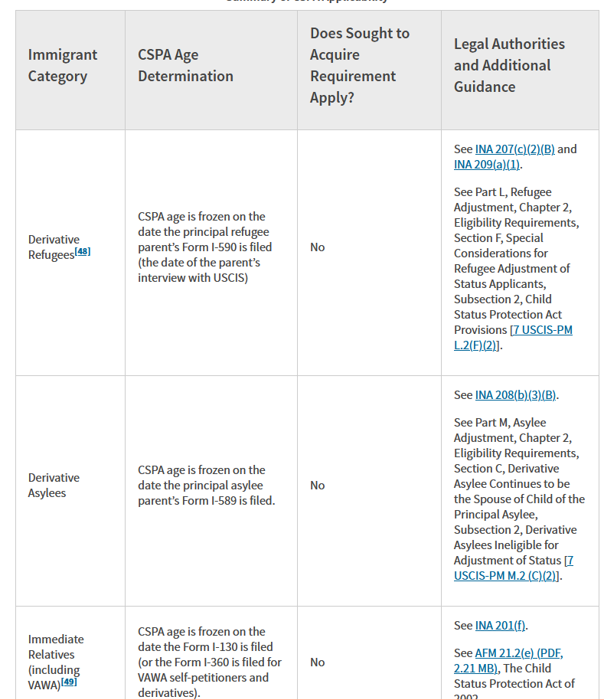Image resolution: width=604 pixels, height=700 pixels.
Task: Click the No value in Derivative Asylees row
Action: 317,486
